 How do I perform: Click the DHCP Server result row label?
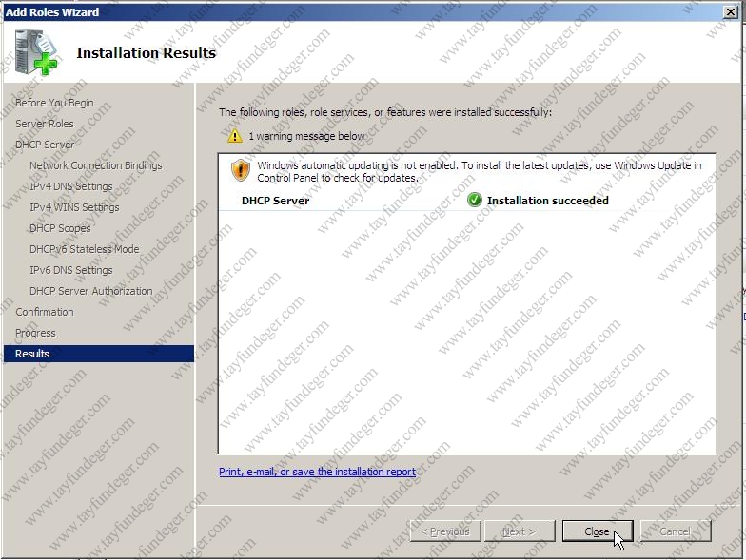pos(276,201)
